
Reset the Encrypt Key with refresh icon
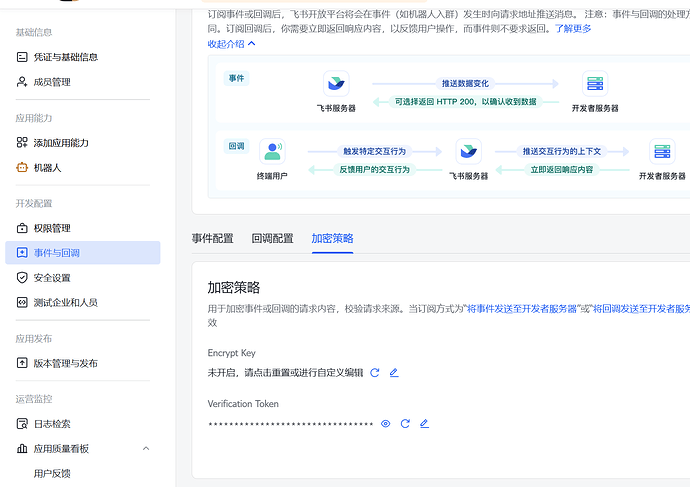click(x=375, y=373)
